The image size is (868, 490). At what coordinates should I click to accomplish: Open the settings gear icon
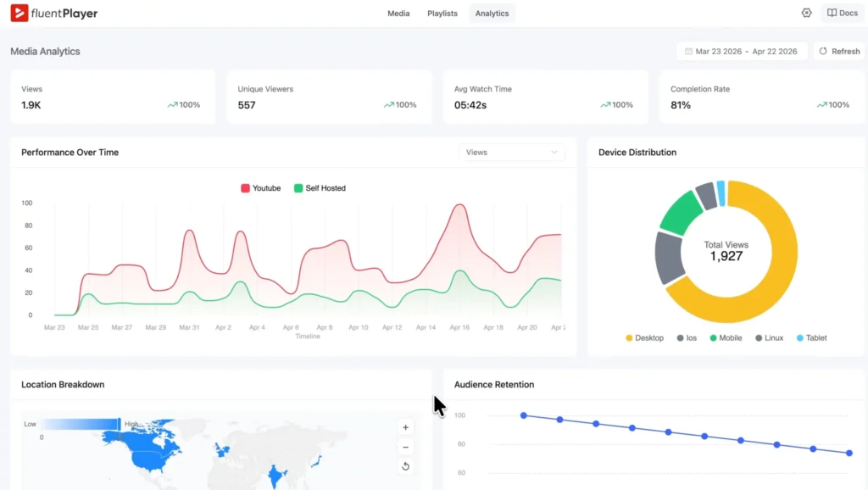(807, 13)
